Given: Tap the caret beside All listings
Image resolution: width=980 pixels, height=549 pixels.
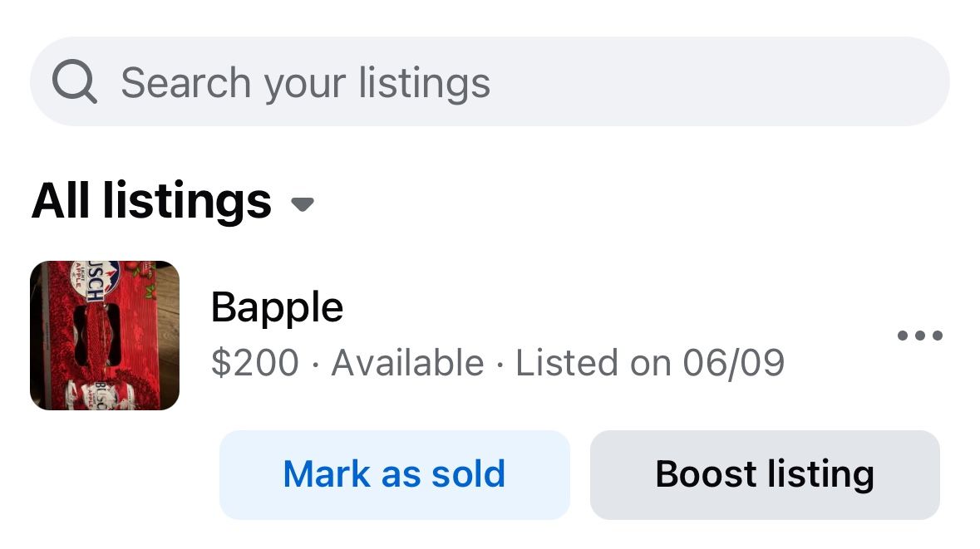Looking at the screenshot, I should (x=303, y=204).
